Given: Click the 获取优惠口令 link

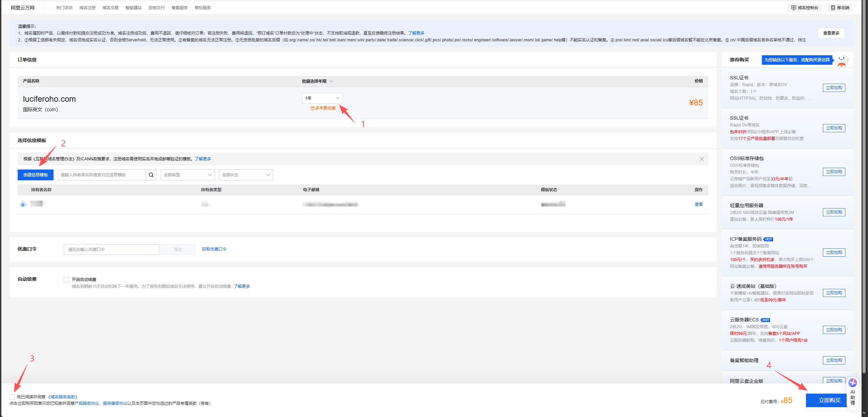Looking at the screenshot, I should [214, 249].
